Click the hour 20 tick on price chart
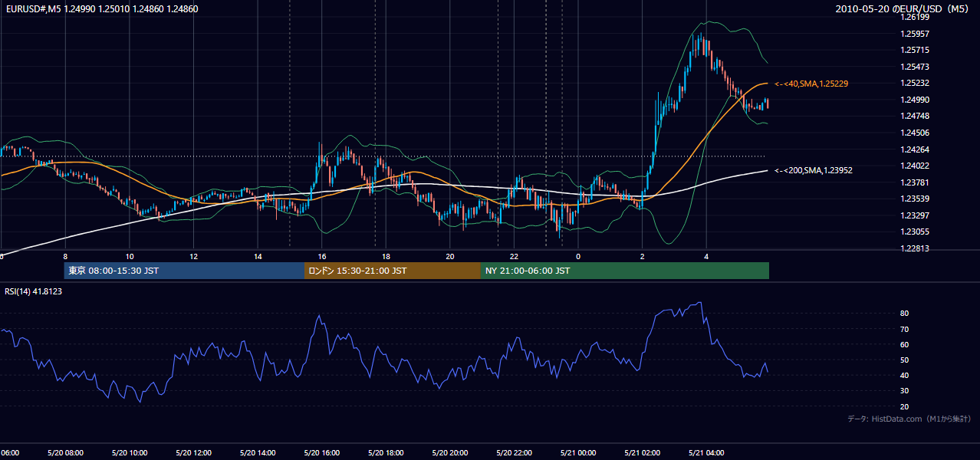The image size is (980, 460). (x=450, y=256)
